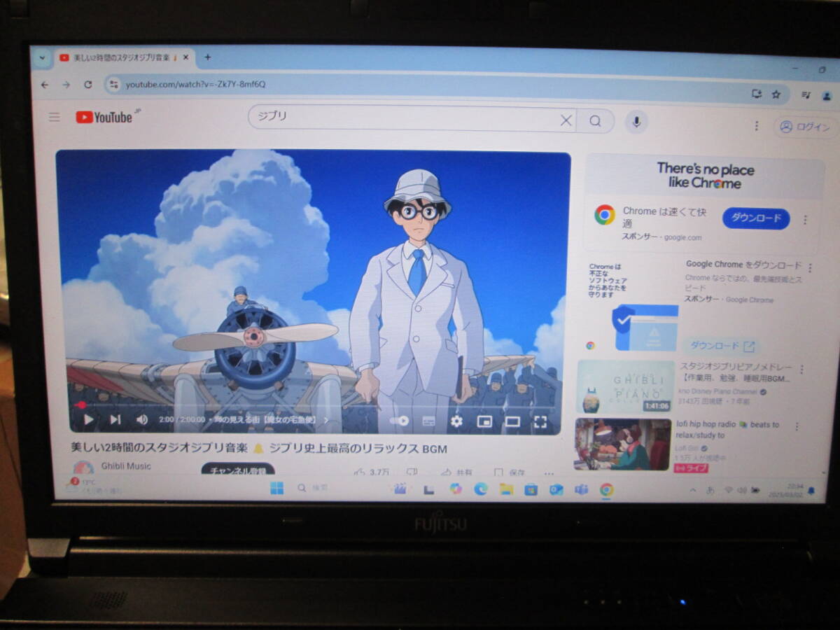The image size is (840, 630).
Task: Run search with magnifier button
Action: [x=595, y=120]
